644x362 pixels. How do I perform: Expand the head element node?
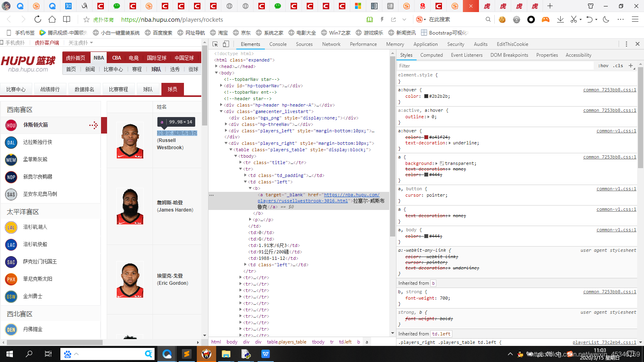coord(217,66)
